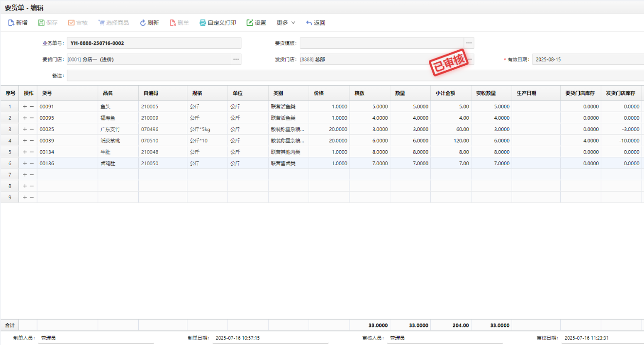644x345 pixels.
Task: Click the 有效日期 date field
Action: click(x=588, y=59)
